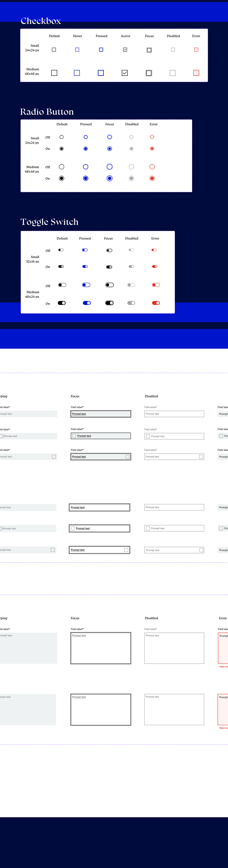
Task: Select medium On Pressed radio button
Action: pos(86,178)
